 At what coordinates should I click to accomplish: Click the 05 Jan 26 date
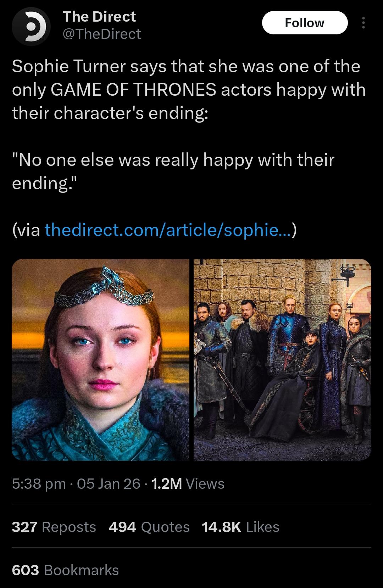(109, 483)
